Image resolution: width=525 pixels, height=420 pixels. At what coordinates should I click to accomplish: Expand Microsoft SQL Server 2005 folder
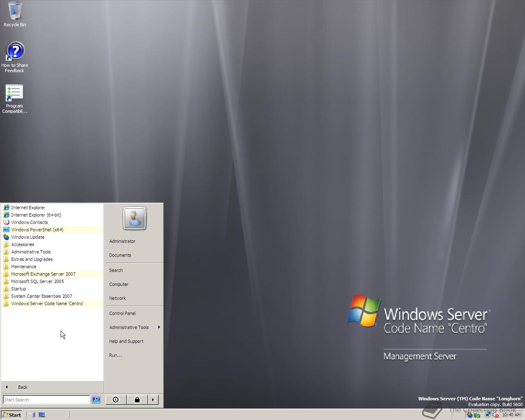52,281
